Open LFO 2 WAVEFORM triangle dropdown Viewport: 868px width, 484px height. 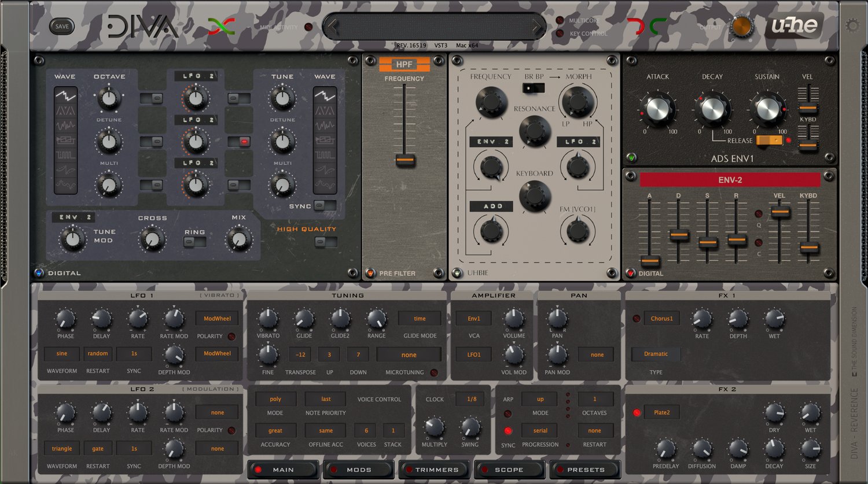tap(62, 449)
